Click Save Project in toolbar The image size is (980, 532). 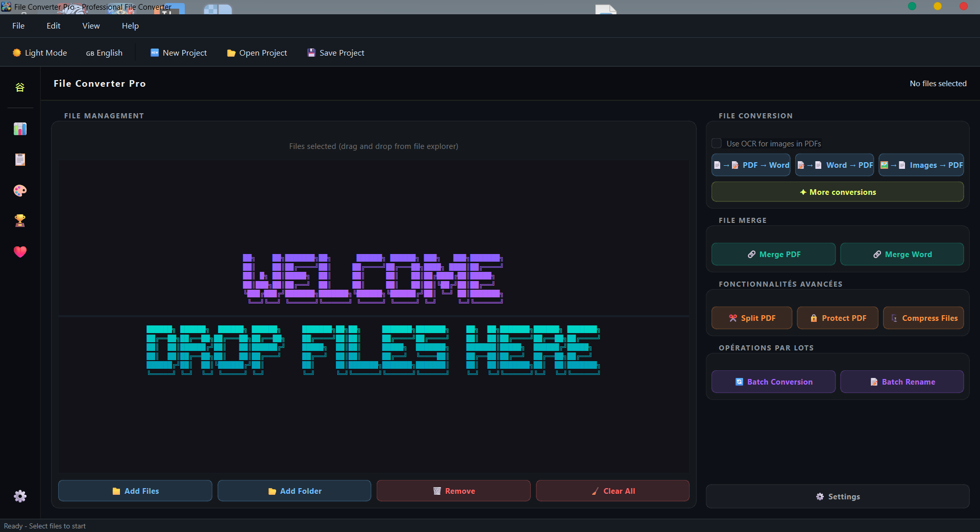tap(336, 53)
